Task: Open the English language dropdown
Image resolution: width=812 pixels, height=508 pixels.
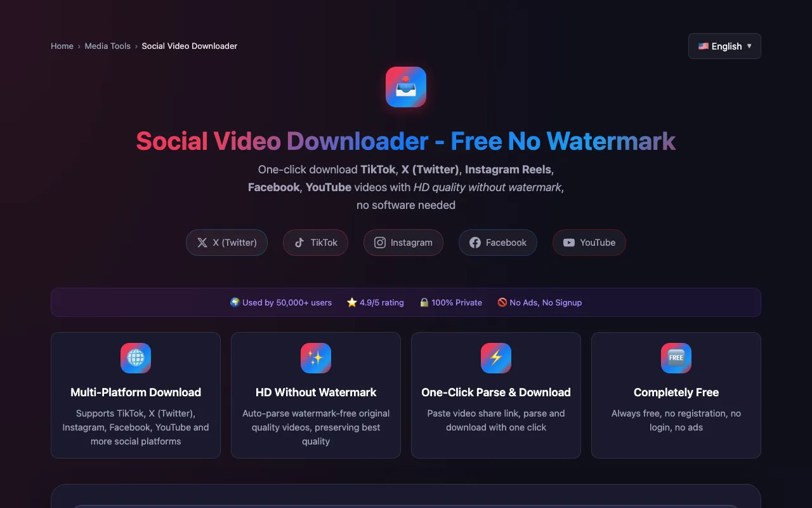Action: click(724, 46)
